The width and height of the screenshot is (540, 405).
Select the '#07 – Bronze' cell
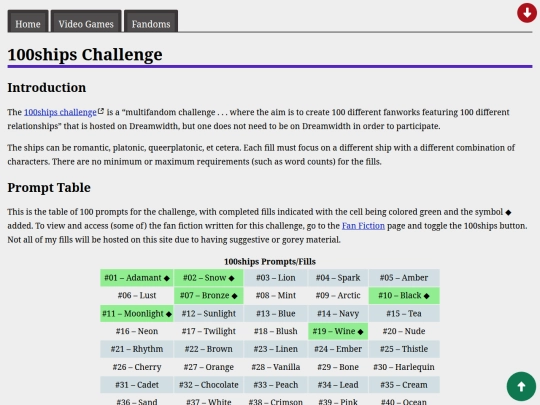tap(208, 295)
